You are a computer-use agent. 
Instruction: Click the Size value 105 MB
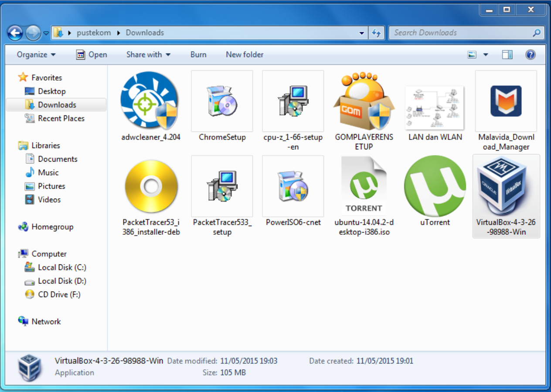coord(233,372)
